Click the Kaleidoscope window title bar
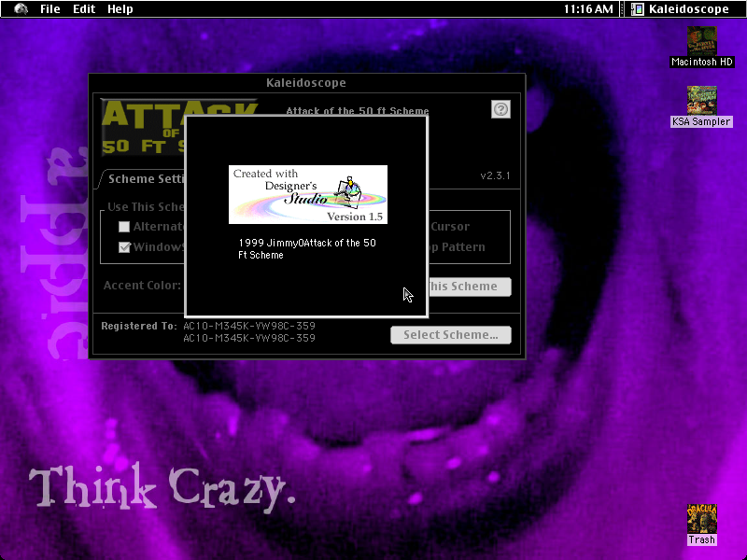The image size is (747, 560). coord(307,83)
